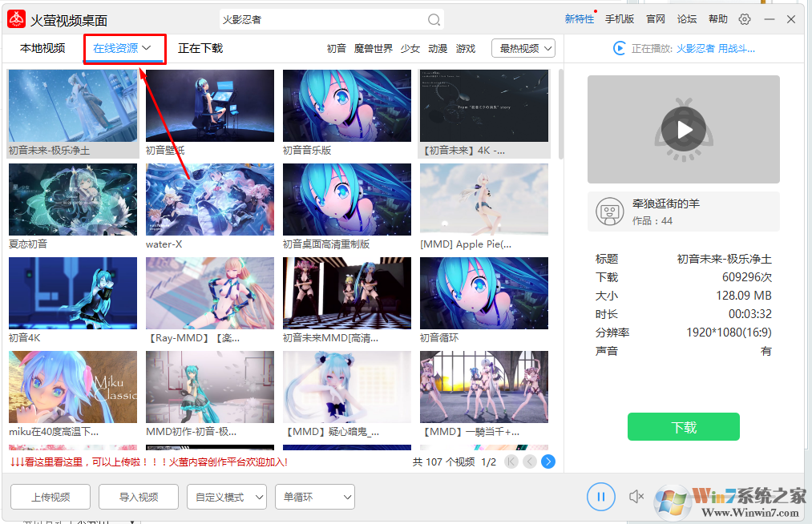Screen dimensions: 812x524
Task: Close the Huoying window
Action: pos(791,19)
